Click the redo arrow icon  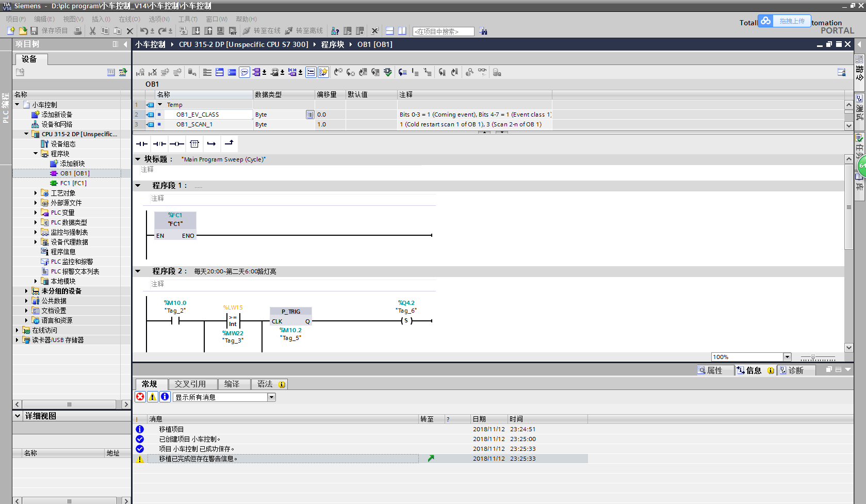(162, 31)
